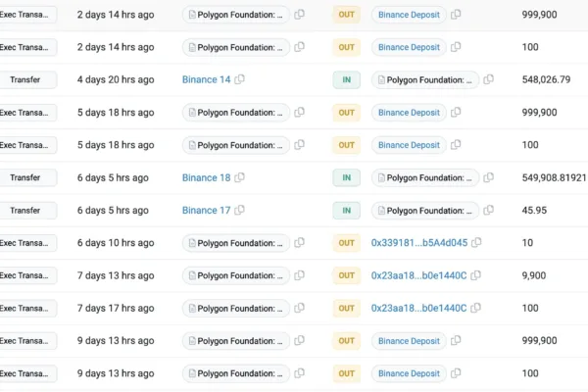
Task: Open Binance Deposit link in 5 days 100 row
Action: [409, 145]
